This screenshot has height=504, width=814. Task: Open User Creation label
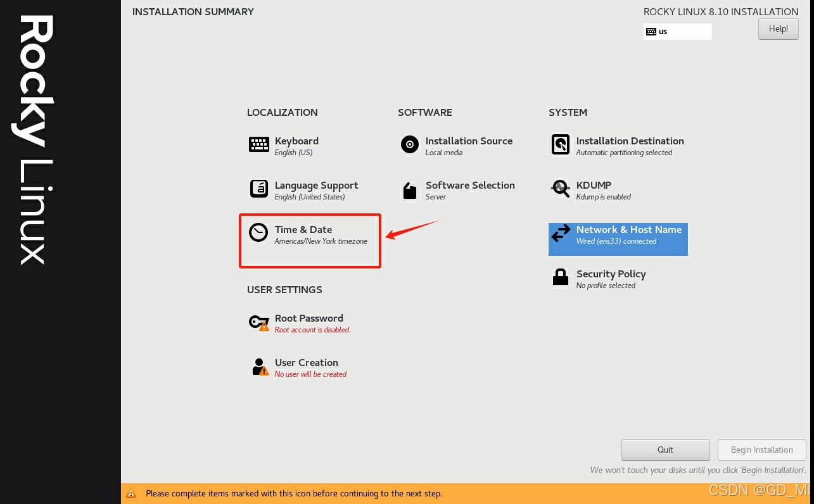[306, 363]
